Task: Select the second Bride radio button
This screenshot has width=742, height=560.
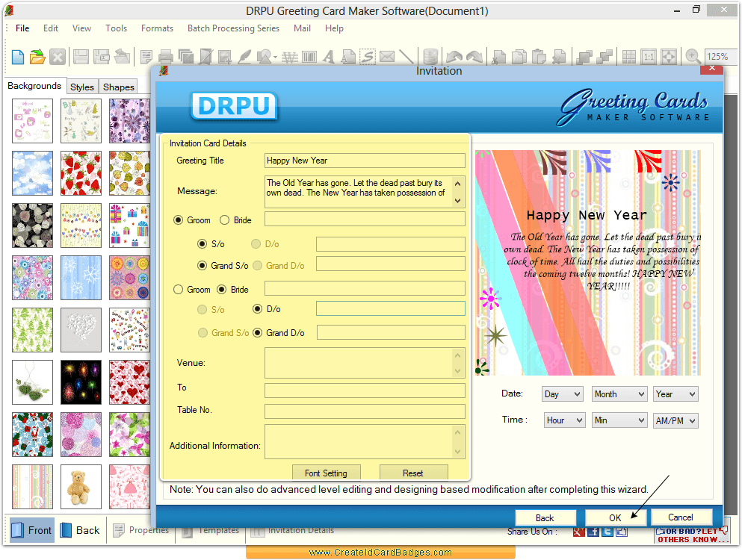Action: [221, 289]
